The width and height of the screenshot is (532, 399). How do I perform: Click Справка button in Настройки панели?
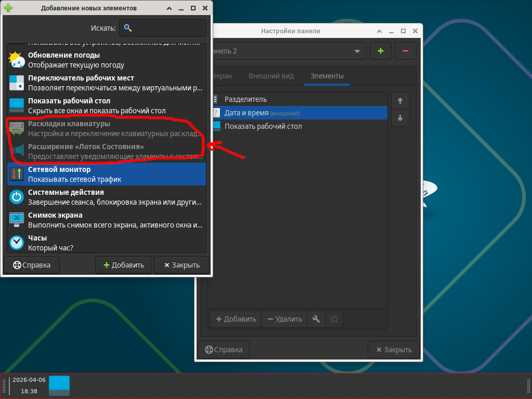click(224, 350)
